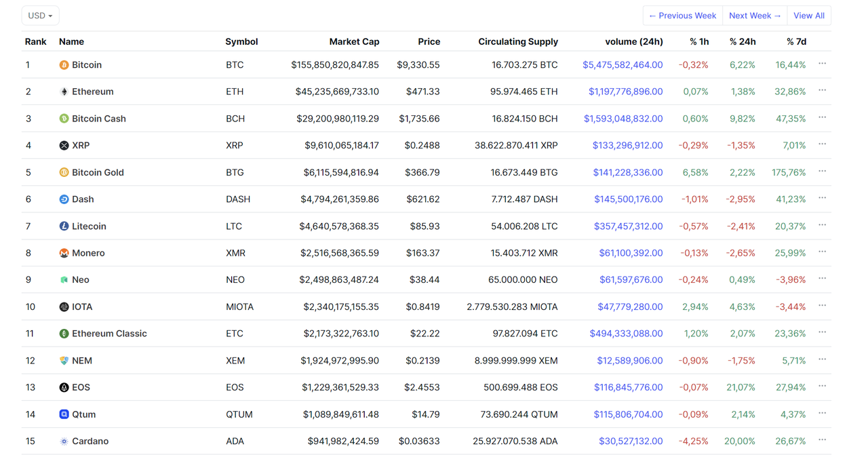Open the more options menu for NEM row

(822, 359)
